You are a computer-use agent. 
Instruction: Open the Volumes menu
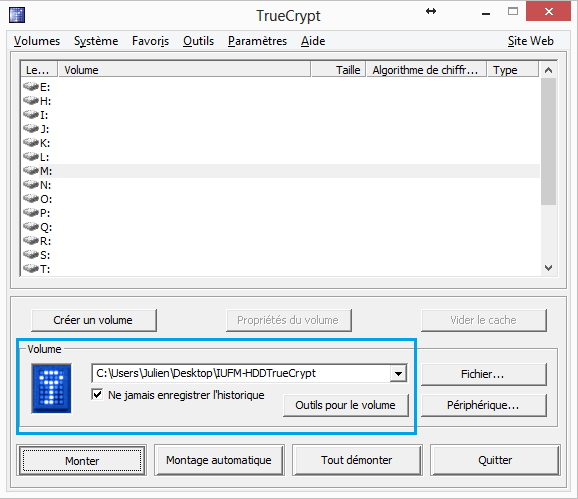point(37,41)
